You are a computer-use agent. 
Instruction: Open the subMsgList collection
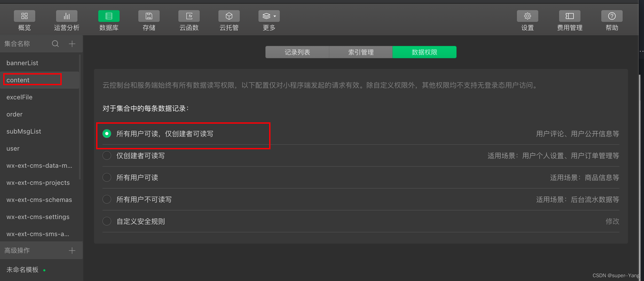tap(40, 131)
